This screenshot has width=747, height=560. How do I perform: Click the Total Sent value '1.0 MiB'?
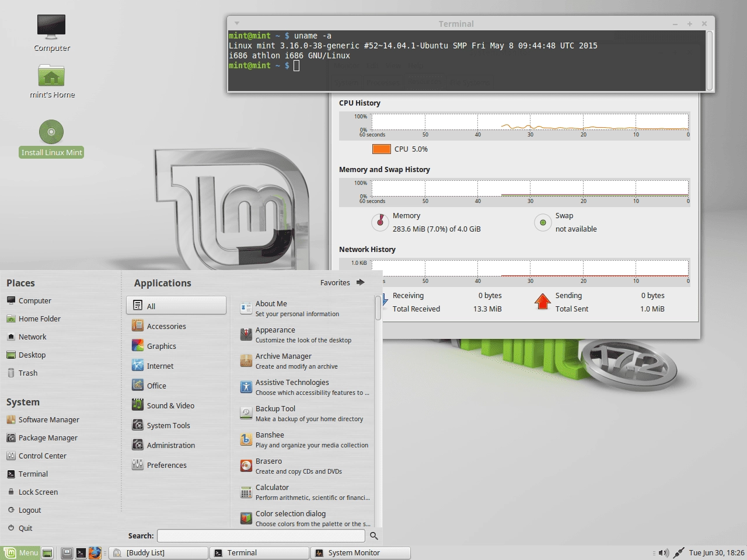652,309
